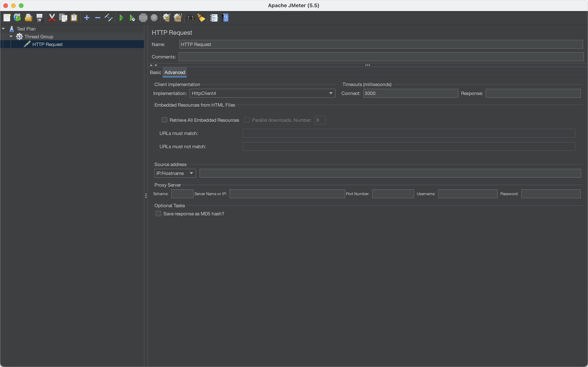Stop the running test via Stop icon
This screenshot has height=367, width=588.
tap(143, 17)
